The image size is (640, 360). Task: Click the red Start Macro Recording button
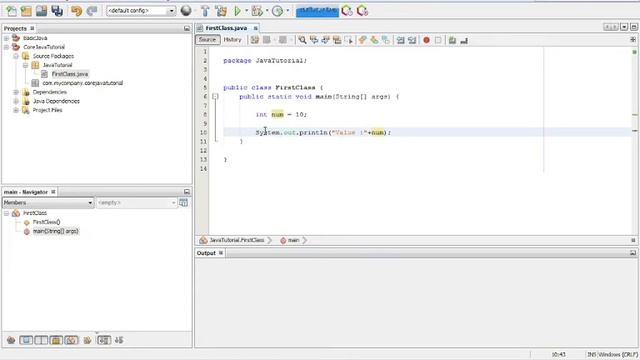click(x=427, y=40)
